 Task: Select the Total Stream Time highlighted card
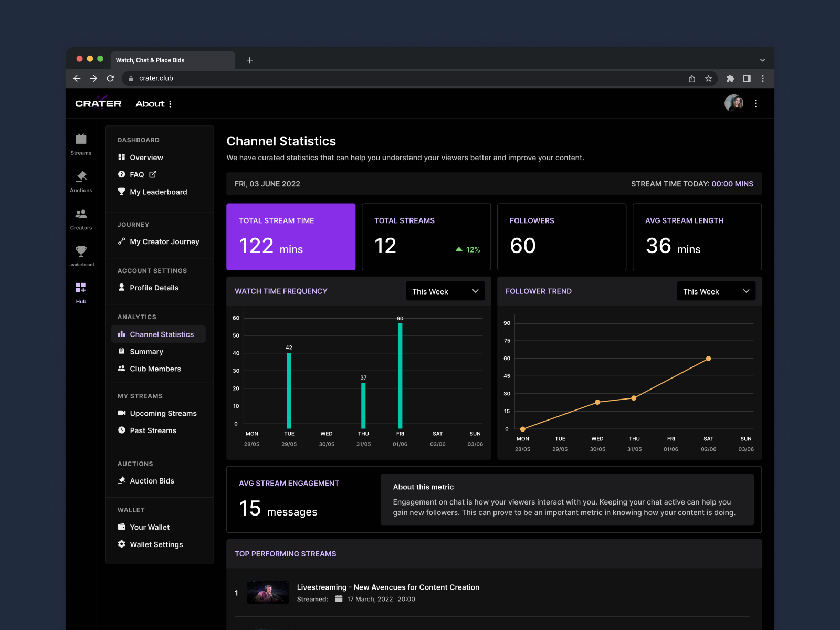tap(291, 237)
